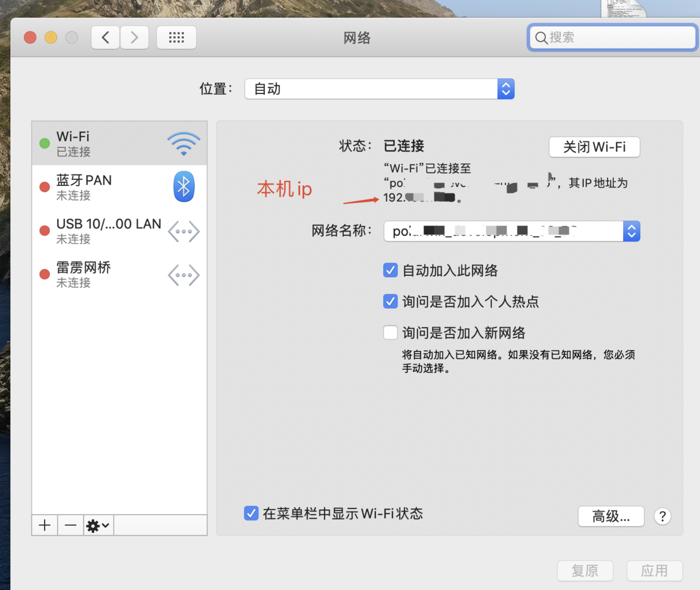Image resolution: width=700 pixels, height=590 pixels.
Task: Open the 位置 location dropdown
Action: point(506,89)
